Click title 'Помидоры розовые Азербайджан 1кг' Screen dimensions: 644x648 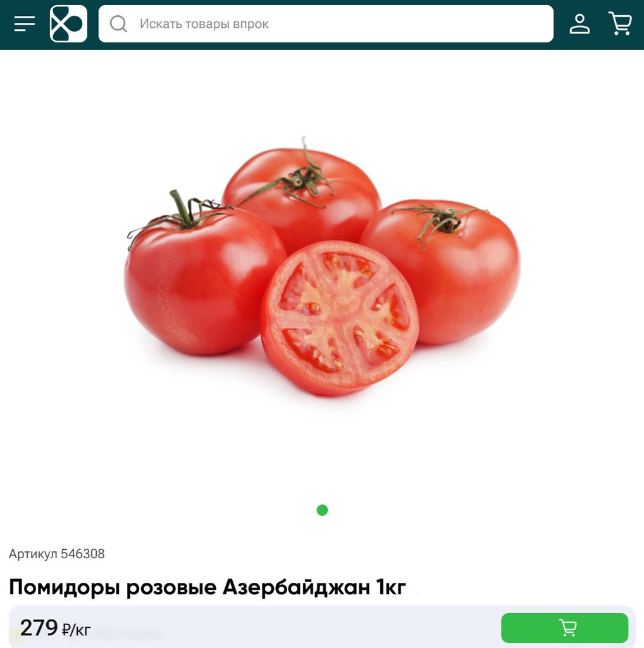pyautogui.click(x=207, y=587)
